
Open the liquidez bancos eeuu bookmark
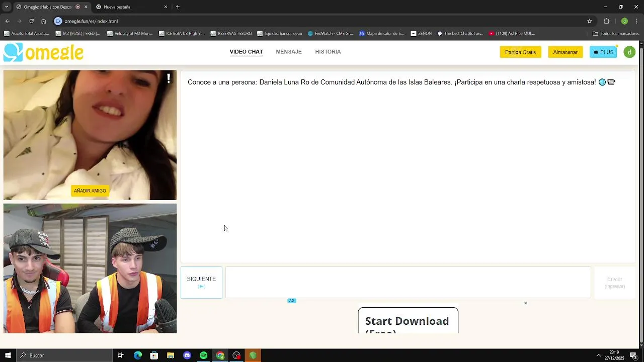pyautogui.click(x=279, y=34)
